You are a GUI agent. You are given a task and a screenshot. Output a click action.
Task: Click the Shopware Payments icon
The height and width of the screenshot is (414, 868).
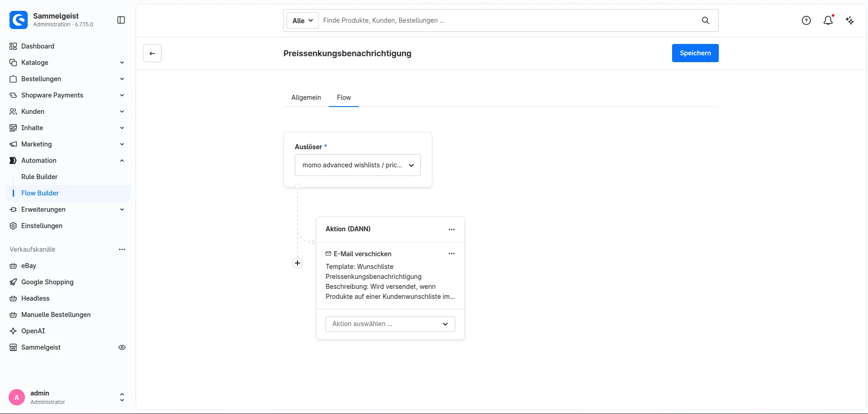click(13, 95)
